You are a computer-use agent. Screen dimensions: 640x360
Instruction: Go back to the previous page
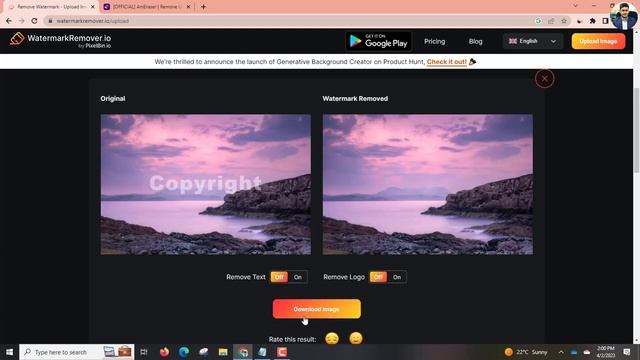(9, 21)
